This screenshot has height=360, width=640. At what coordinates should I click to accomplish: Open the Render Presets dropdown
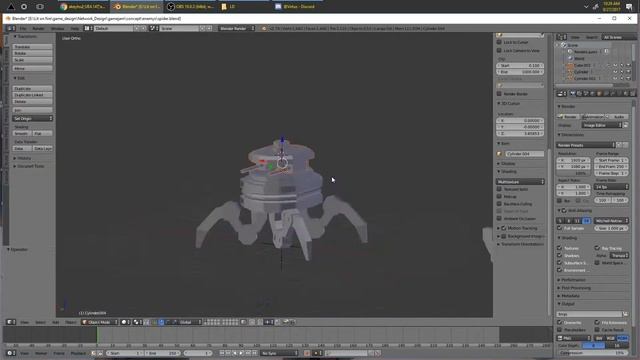point(586,145)
